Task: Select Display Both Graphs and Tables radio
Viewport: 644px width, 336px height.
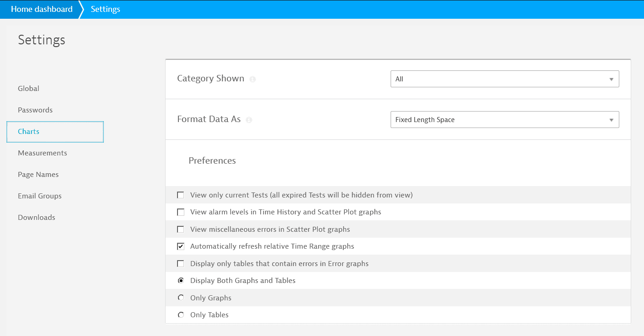Action: point(181,281)
